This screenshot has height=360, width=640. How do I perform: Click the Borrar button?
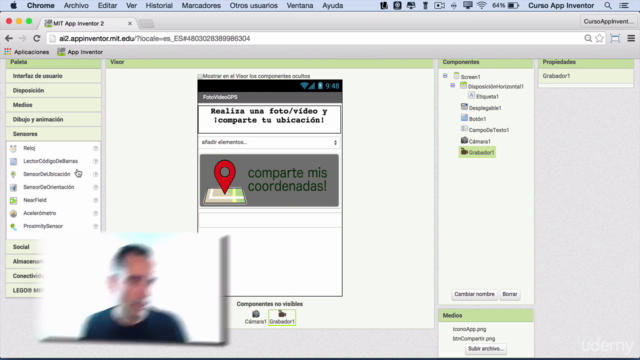click(x=510, y=294)
